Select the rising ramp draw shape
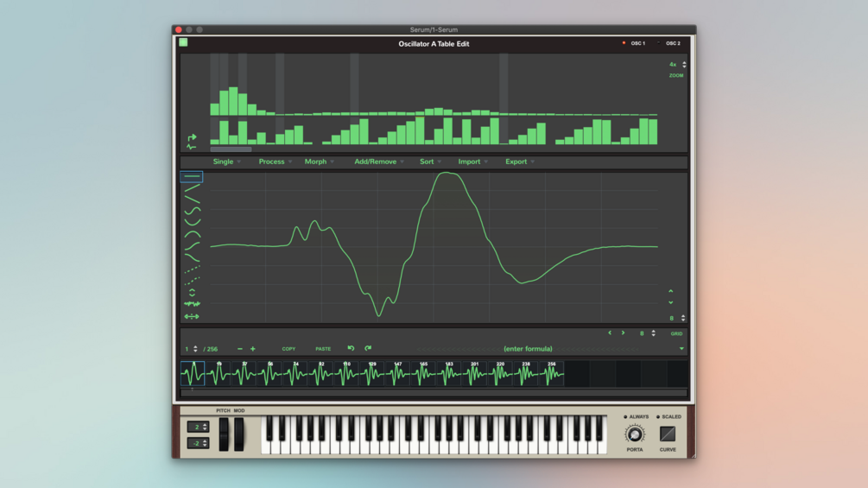The width and height of the screenshot is (868, 488). pos(192,188)
